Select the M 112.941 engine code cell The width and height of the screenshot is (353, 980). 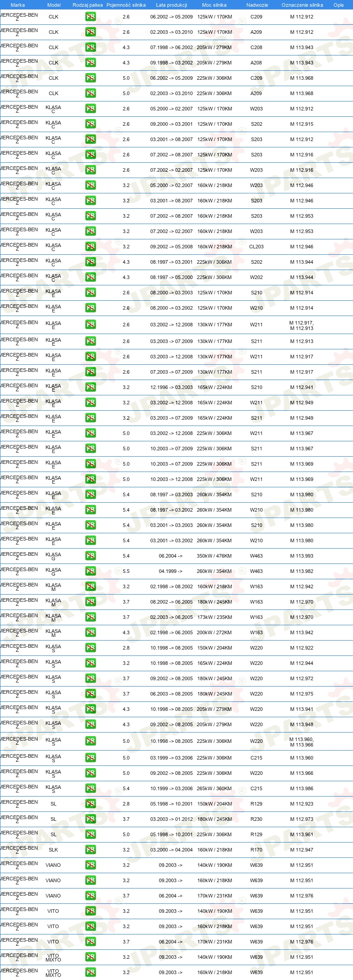tap(302, 387)
